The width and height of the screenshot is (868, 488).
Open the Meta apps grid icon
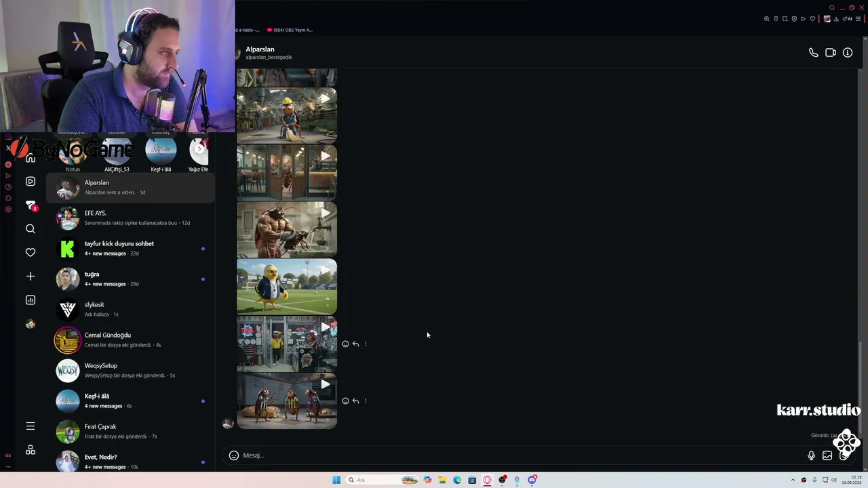point(31,450)
